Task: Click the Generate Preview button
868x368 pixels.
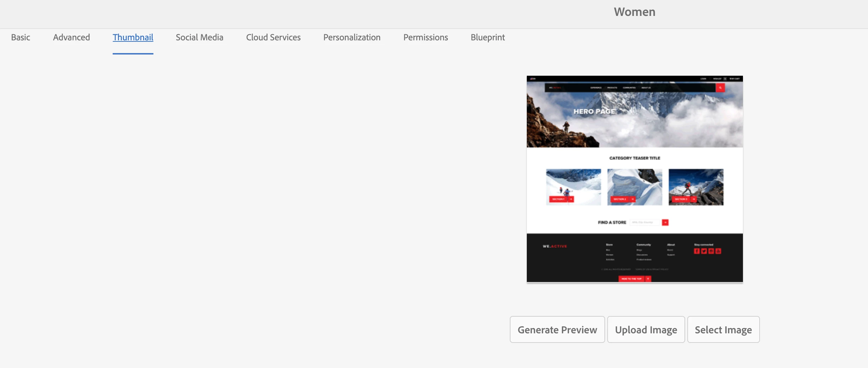Action: [x=557, y=329]
